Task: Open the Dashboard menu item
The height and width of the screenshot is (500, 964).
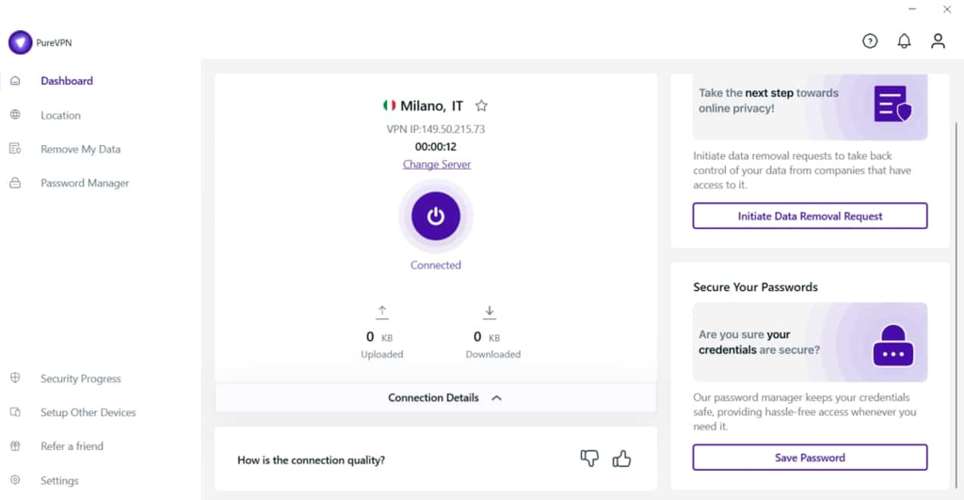Action: tap(66, 81)
